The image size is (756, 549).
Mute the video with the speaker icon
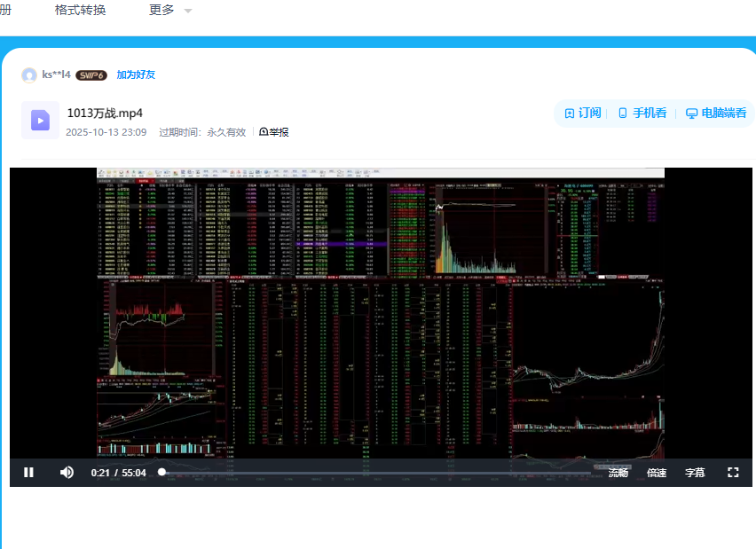(67, 473)
